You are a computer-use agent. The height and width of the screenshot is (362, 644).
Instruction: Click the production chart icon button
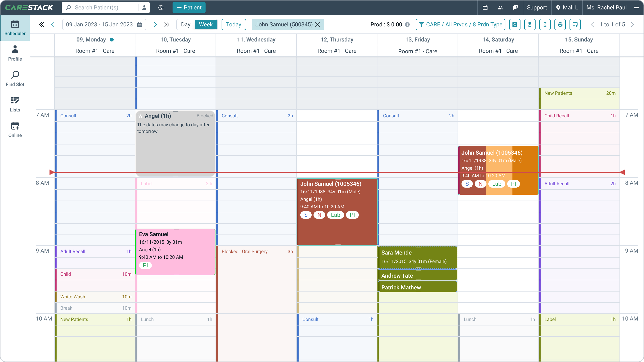[515, 25]
